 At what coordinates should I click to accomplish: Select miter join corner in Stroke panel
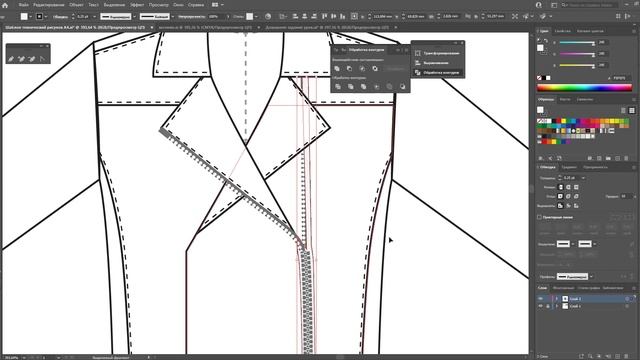tap(561, 196)
